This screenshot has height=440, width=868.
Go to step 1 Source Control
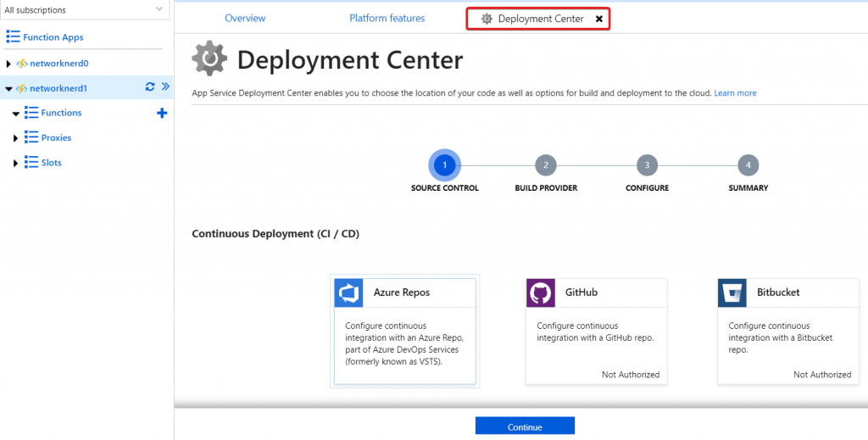point(444,165)
